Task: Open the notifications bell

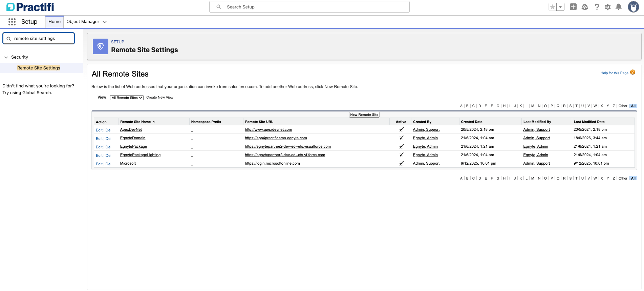Action: tap(619, 7)
